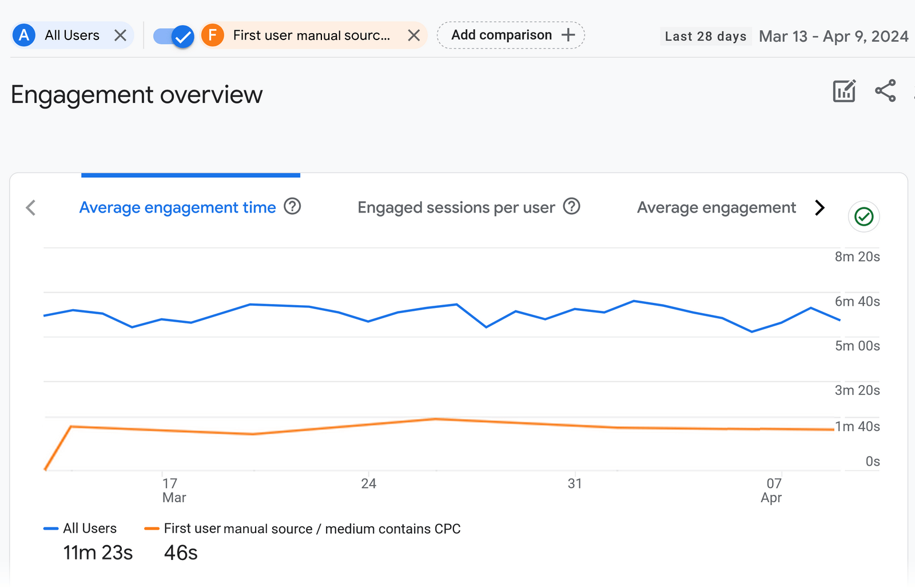Remove the First user manual source comparison

(x=413, y=35)
